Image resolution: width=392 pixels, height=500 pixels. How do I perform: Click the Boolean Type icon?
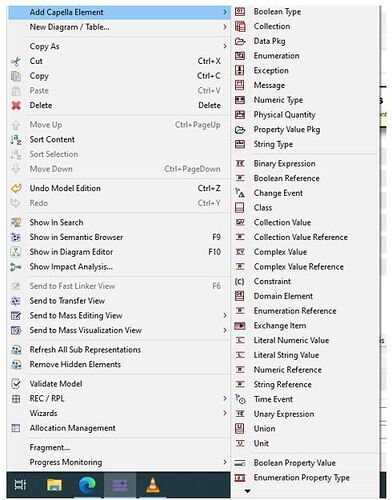click(240, 12)
